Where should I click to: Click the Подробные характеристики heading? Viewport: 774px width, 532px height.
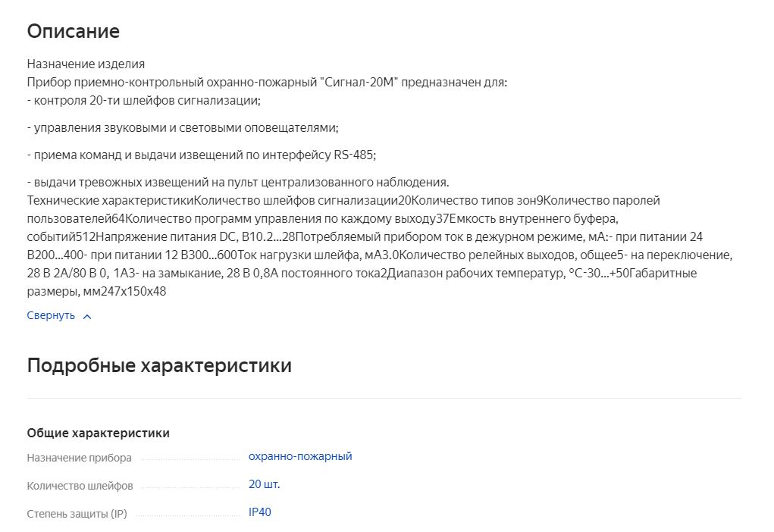pos(159,365)
